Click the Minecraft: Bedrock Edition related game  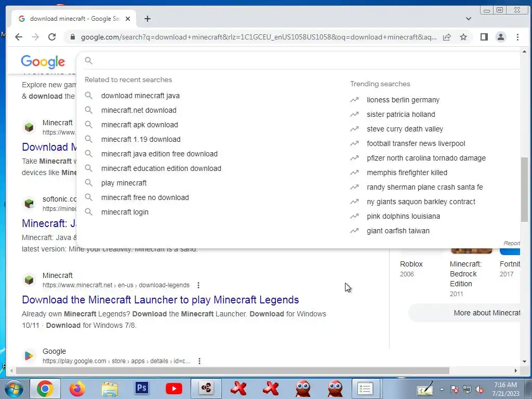(465, 278)
